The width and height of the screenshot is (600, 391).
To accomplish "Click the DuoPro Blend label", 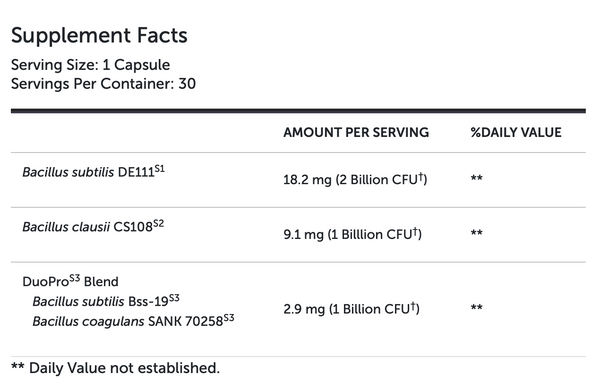I will coord(70,281).
